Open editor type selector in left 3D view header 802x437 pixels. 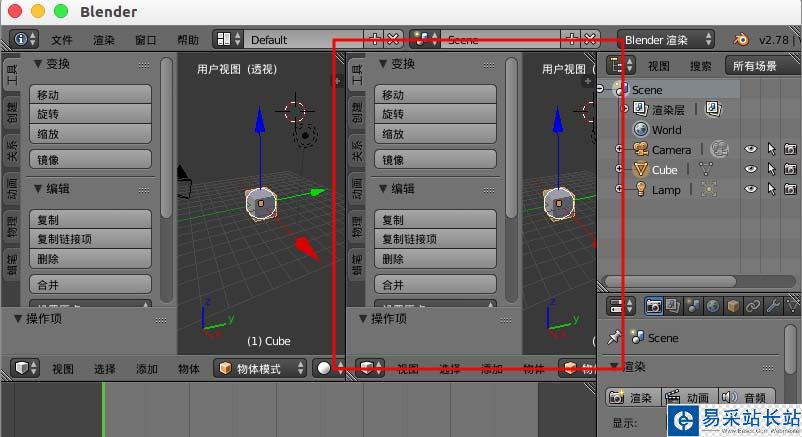25,368
